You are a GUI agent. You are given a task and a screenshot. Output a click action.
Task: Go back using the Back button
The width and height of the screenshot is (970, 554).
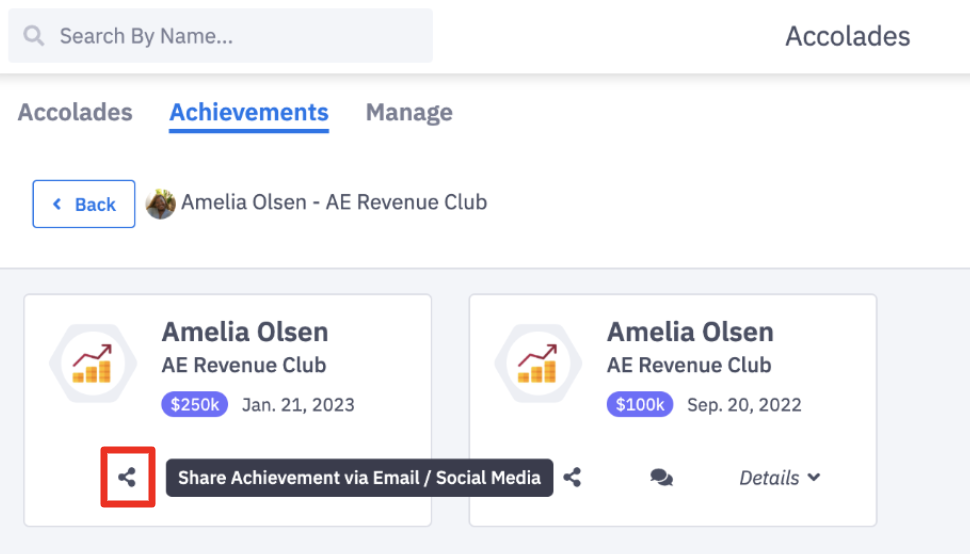(x=84, y=204)
